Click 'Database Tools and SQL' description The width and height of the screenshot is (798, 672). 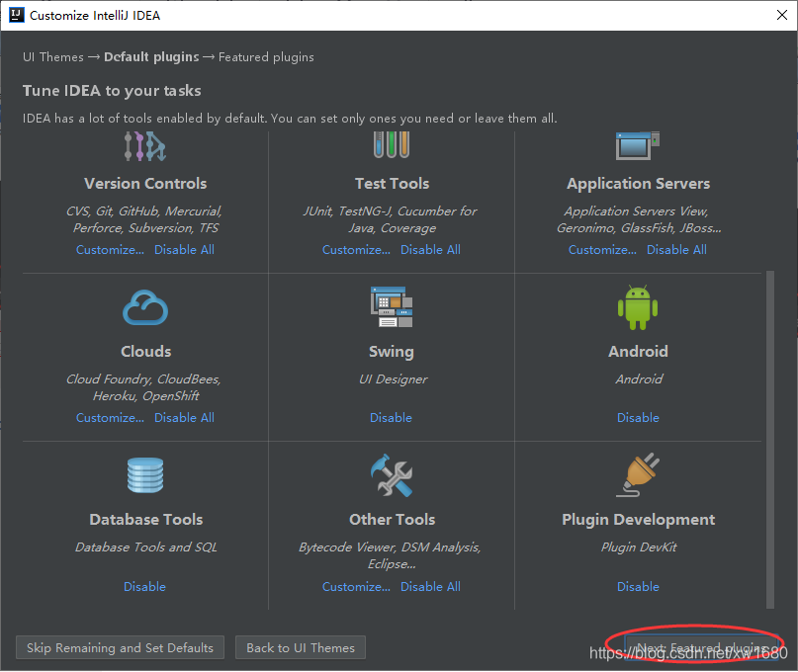coord(146,547)
